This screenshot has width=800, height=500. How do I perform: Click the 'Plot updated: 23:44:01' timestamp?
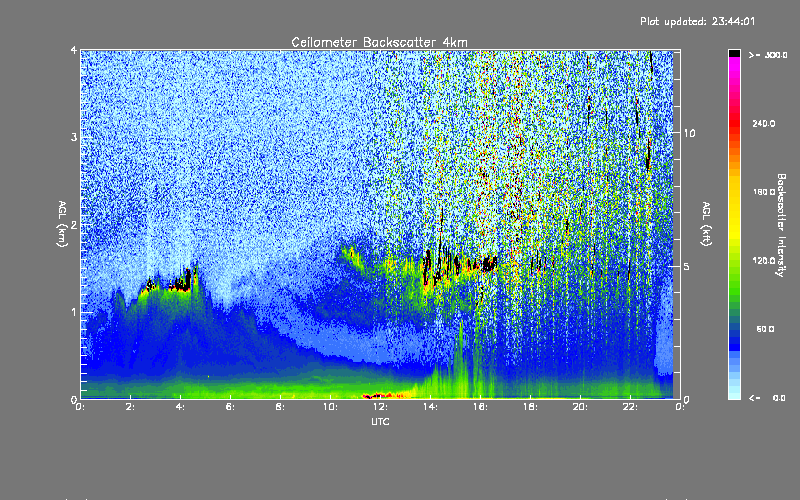tap(697, 21)
